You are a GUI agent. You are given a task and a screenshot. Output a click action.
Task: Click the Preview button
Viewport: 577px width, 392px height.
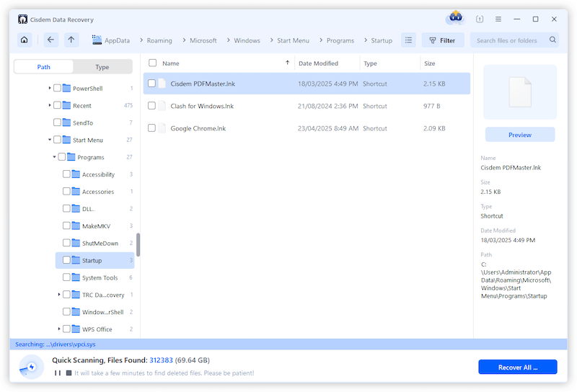520,135
